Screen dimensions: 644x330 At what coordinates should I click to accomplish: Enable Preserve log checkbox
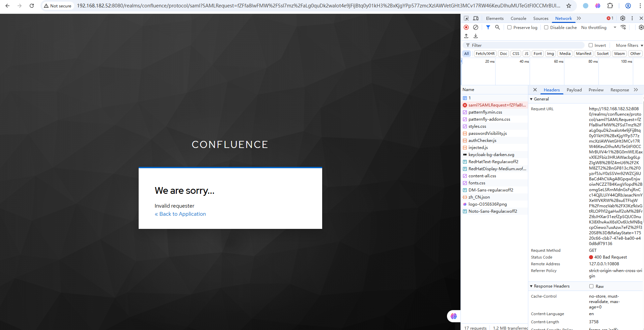point(509,27)
